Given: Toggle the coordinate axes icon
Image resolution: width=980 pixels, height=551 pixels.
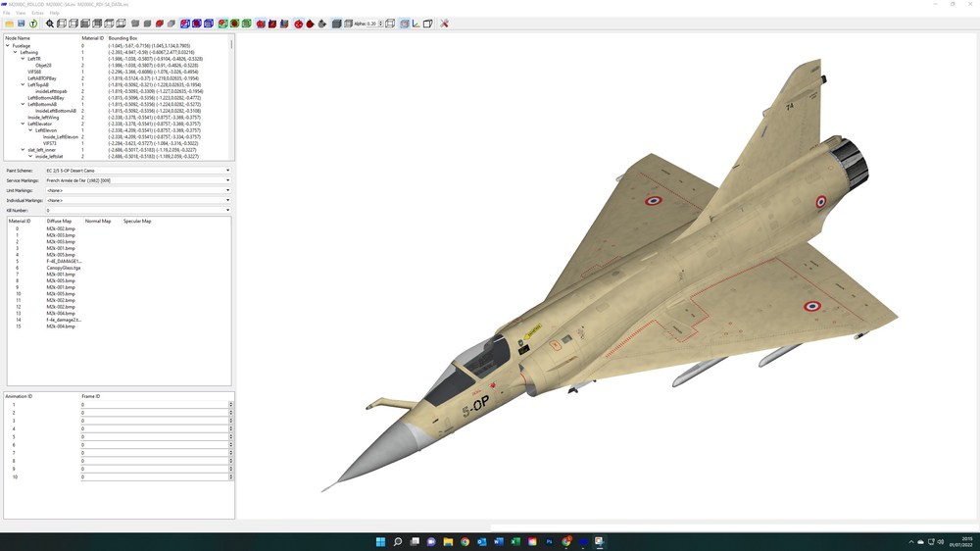Looking at the screenshot, I should 416,24.
